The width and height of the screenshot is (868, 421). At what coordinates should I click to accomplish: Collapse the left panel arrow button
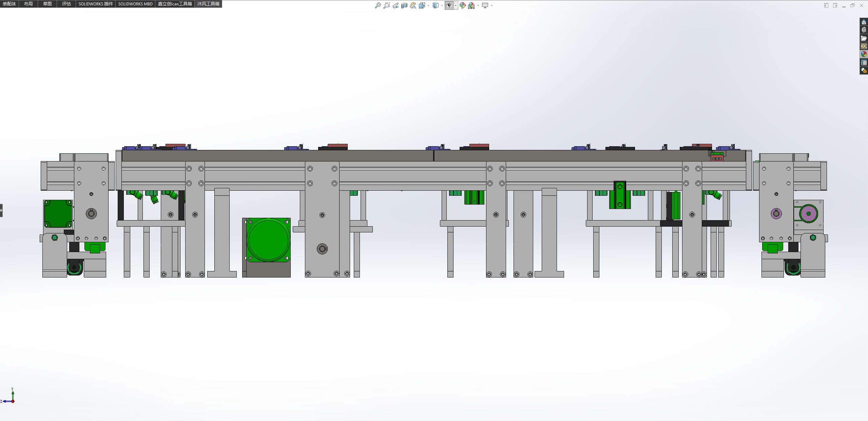pos(826,5)
